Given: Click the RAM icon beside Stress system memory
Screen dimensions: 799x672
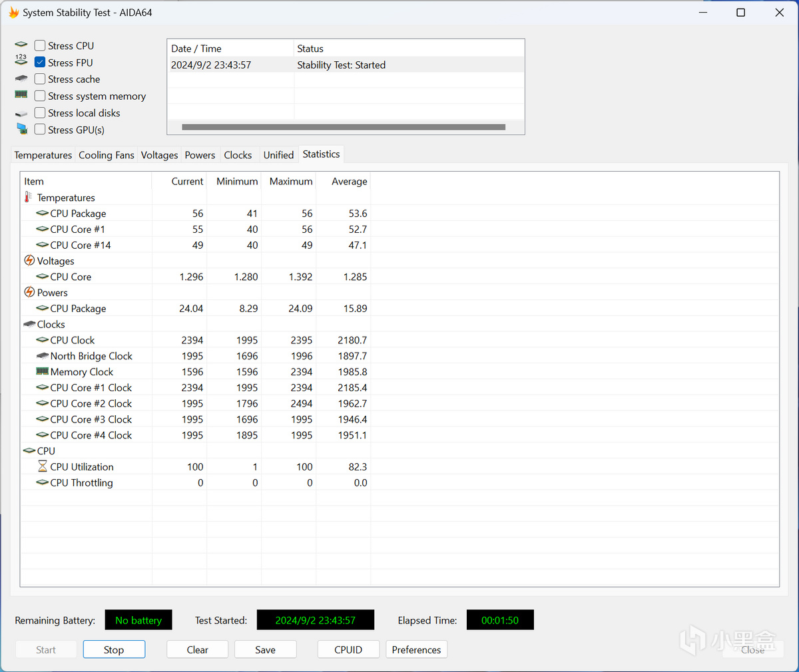Looking at the screenshot, I should pos(21,95).
